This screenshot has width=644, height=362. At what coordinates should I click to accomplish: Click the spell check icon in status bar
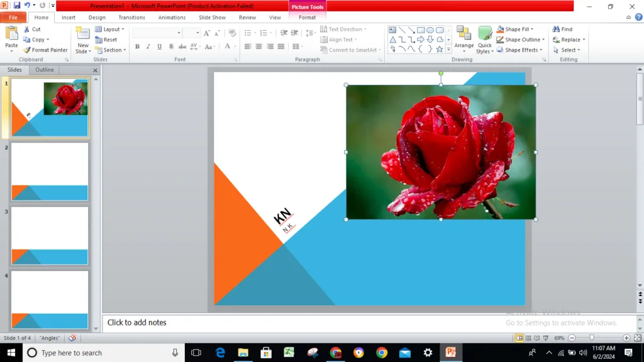pyautogui.click(x=72, y=338)
